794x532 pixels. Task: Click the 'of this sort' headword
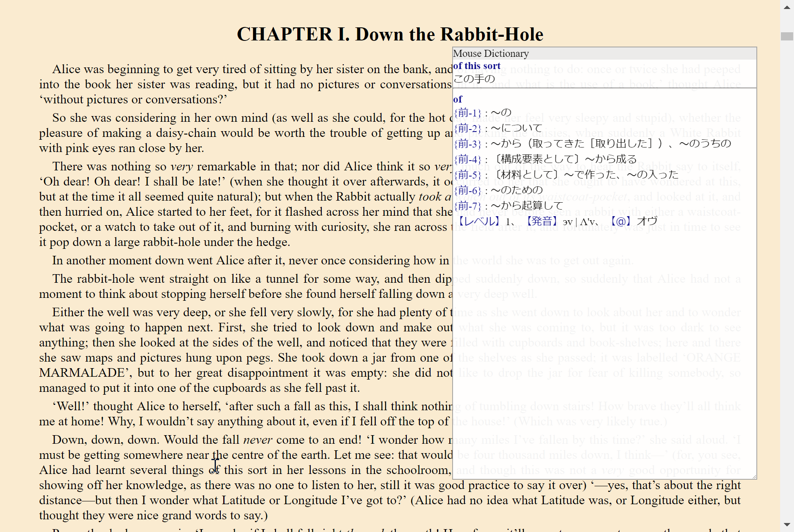(477, 66)
